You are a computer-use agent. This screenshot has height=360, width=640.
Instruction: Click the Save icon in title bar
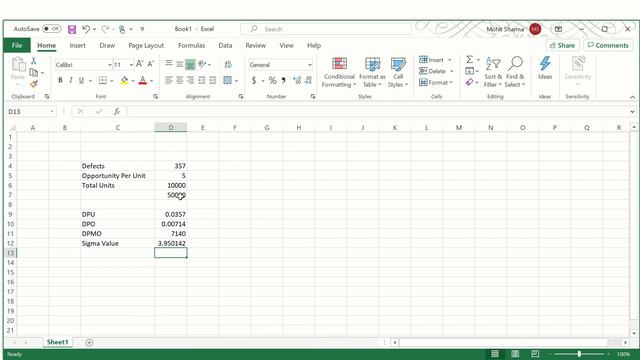tap(72, 29)
